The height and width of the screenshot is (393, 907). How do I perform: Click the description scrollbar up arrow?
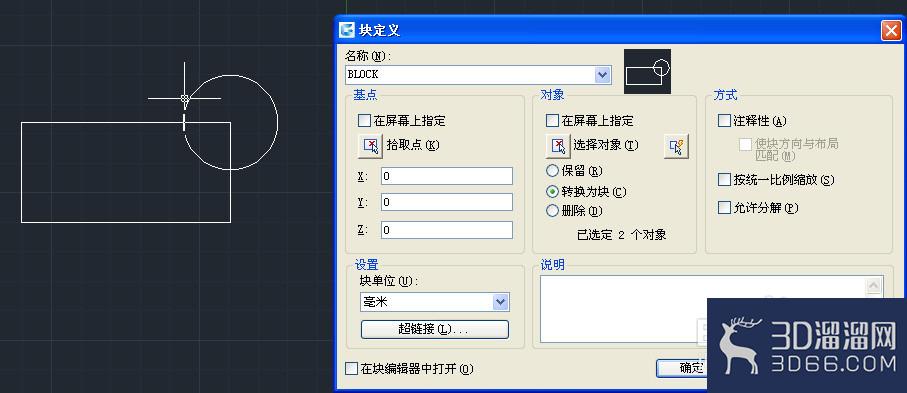coord(873,286)
